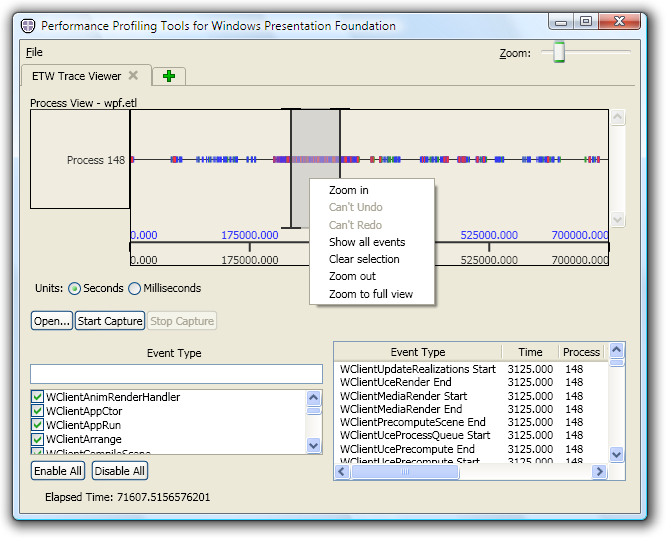Click the Event Type column header

[418, 352]
